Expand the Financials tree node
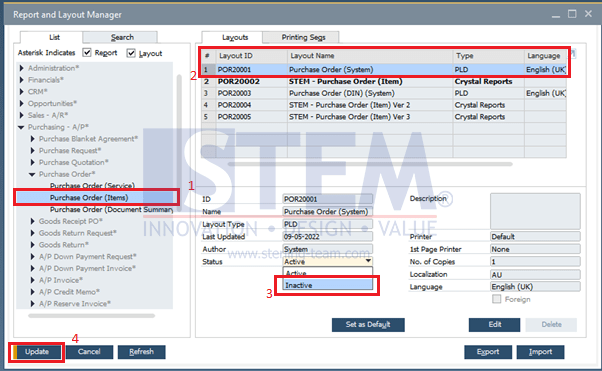The height and width of the screenshot is (371, 602). [x=22, y=80]
